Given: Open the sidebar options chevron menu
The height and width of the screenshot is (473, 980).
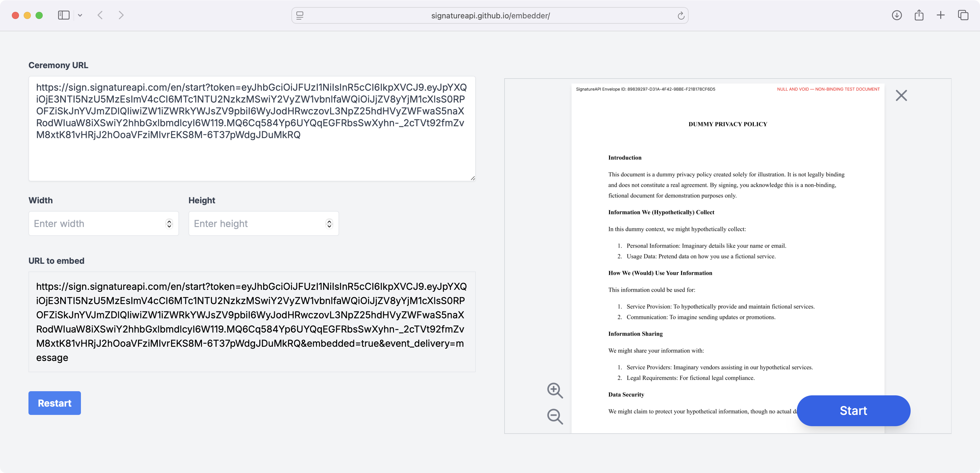Looking at the screenshot, I should click(x=80, y=16).
